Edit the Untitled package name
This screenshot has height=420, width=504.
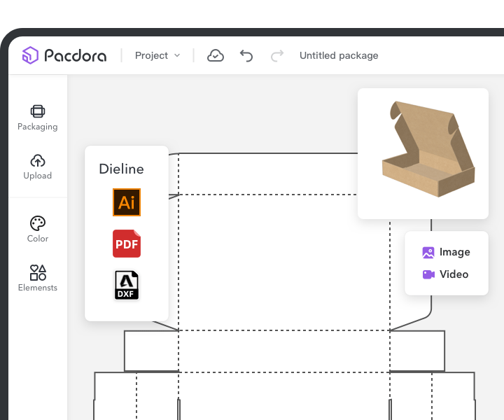click(x=339, y=55)
